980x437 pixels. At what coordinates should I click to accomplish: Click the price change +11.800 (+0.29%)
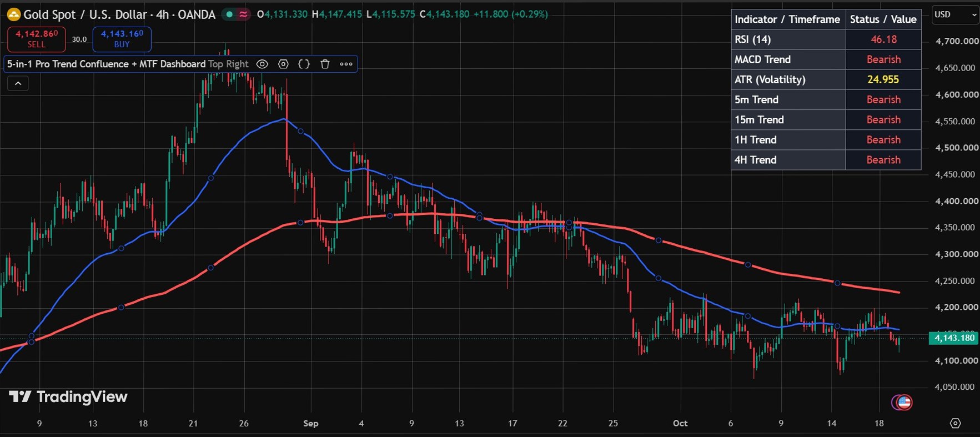pyautogui.click(x=511, y=14)
